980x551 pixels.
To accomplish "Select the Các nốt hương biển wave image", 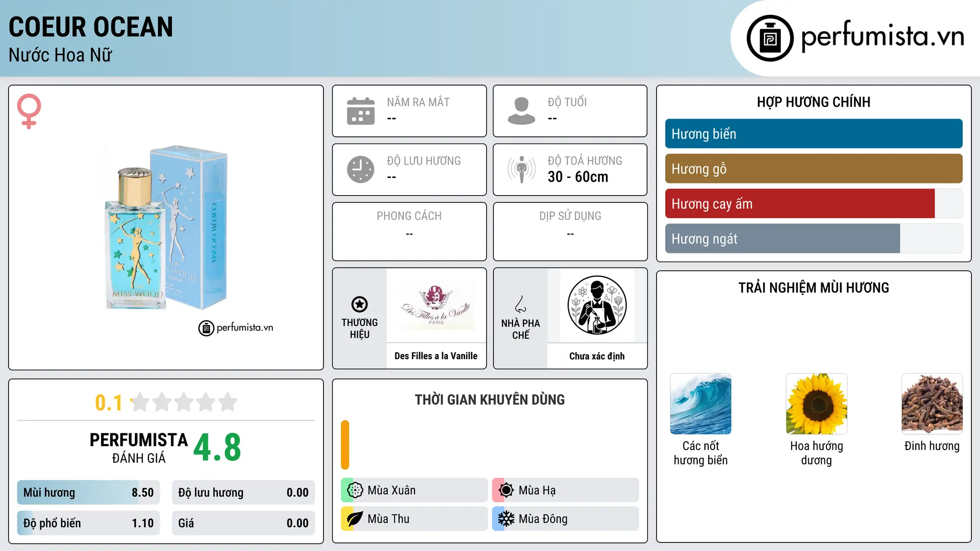I will coord(701,404).
